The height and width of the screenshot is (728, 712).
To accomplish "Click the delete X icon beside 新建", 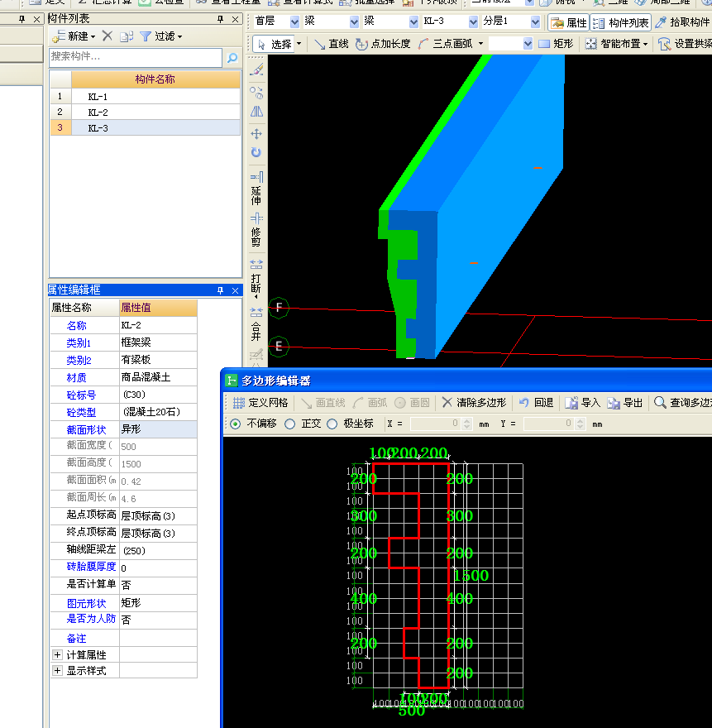I will pyautogui.click(x=108, y=36).
